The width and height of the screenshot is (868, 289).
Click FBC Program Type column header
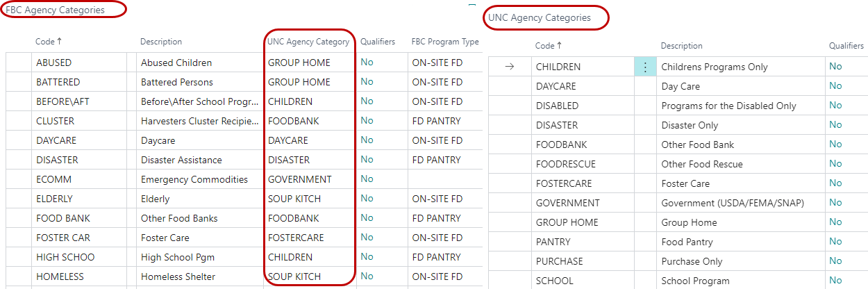[x=445, y=42]
